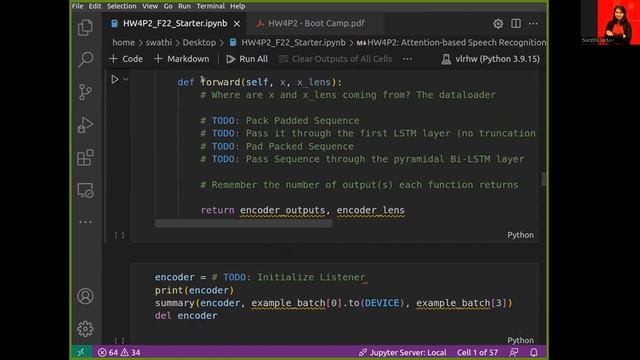Clear Outputs of All Cells
The height and width of the screenshot is (360, 640).
click(x=336, y=59)
